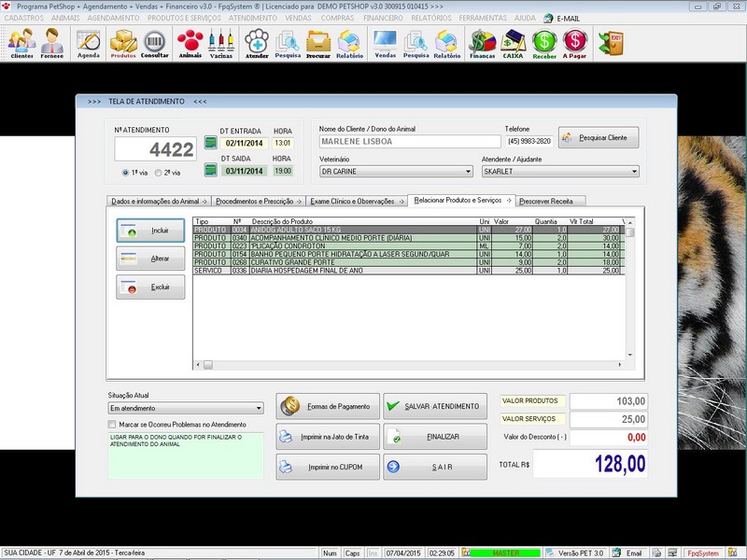
Task: Click the Produtos boxes icon
Action: pos(123,43)
